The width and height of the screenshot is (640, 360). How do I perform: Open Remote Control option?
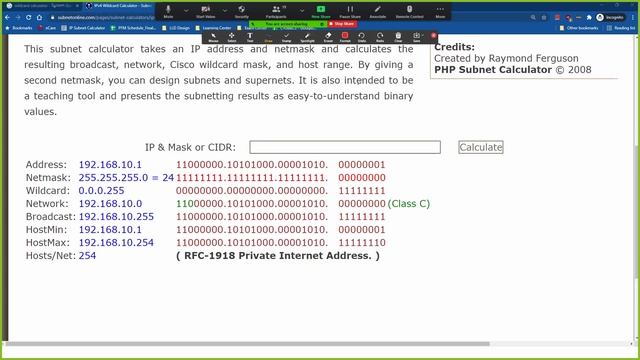pos(409,11)
